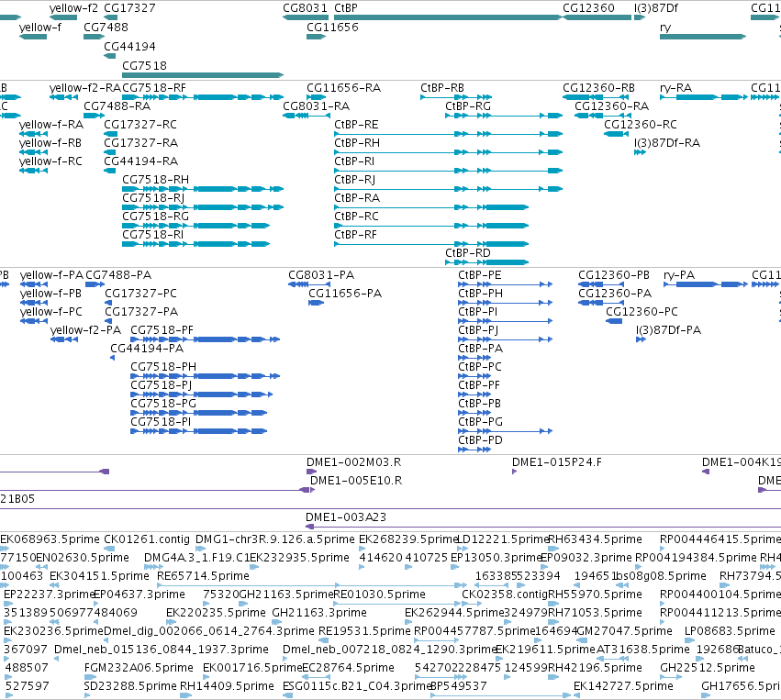781x700 pixels.
Task: Click protein ry-PA
Action: (x=679, y=275)
